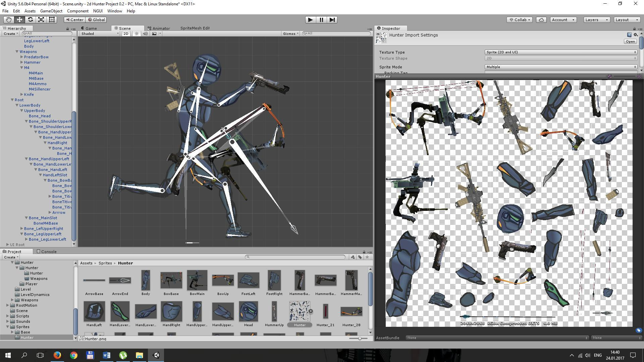Switch to the Game tab
Viewport: 644px width, 362px height.
89,28
